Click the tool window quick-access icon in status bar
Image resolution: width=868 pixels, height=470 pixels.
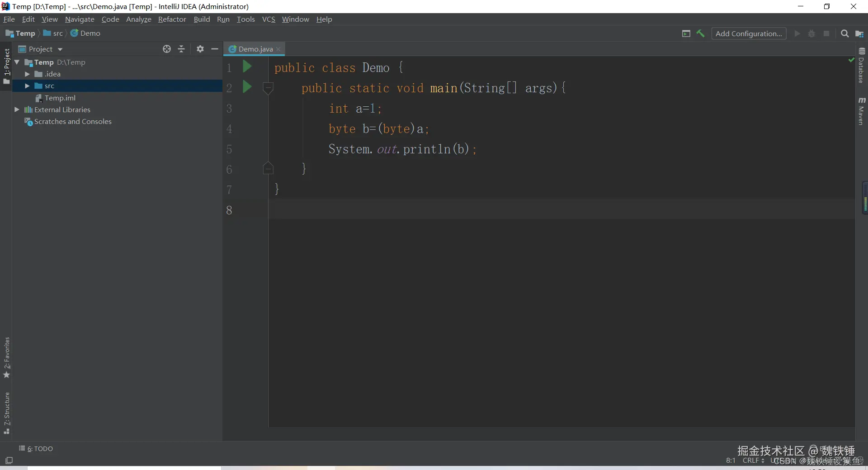(9, 461)
